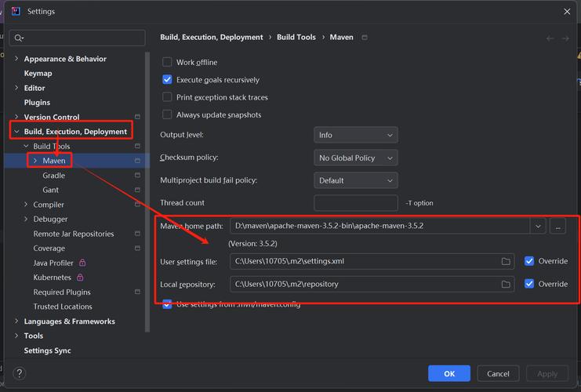Image resolution: width=581 pixels, height=392 pixels.
Task: Click the Help question mark icon
Action: tap(20, 374)
